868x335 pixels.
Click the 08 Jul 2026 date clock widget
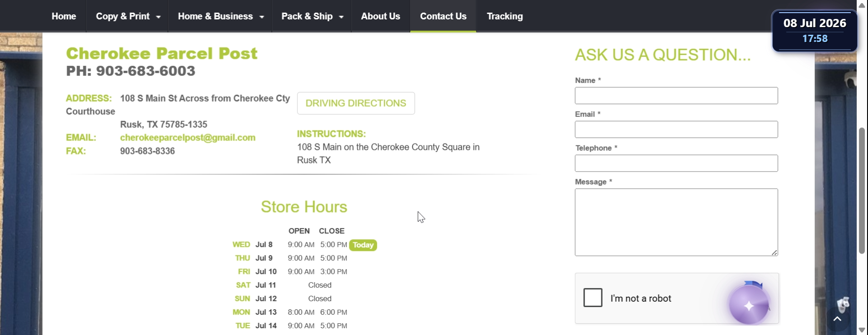coord(815,30)
